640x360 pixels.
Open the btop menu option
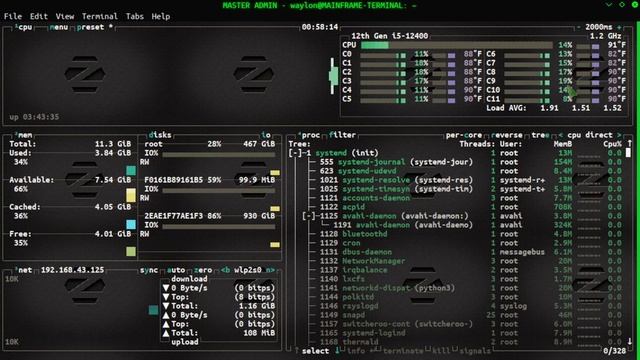[59, 27]
